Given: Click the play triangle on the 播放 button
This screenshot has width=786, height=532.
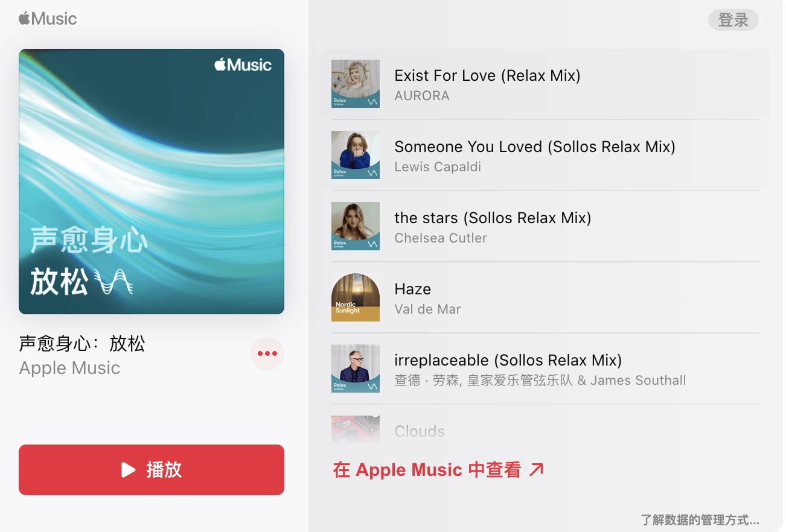Looking at the screenshot, I should [128, 470].
